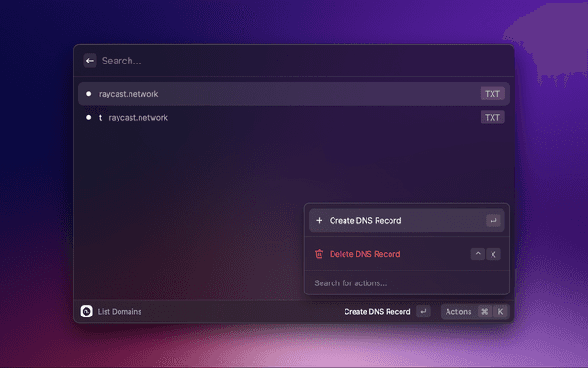This screenshot has height=368, width=588.
Task: Toggle the Actions panel from the footer
Action: point(458,312)
